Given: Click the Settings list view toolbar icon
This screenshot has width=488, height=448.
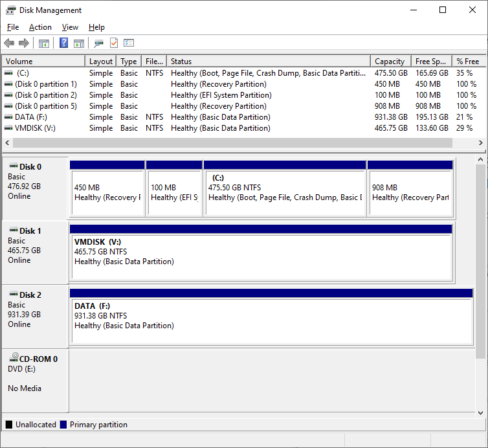Looking at the screenshot, I should (x=129, y=43).
